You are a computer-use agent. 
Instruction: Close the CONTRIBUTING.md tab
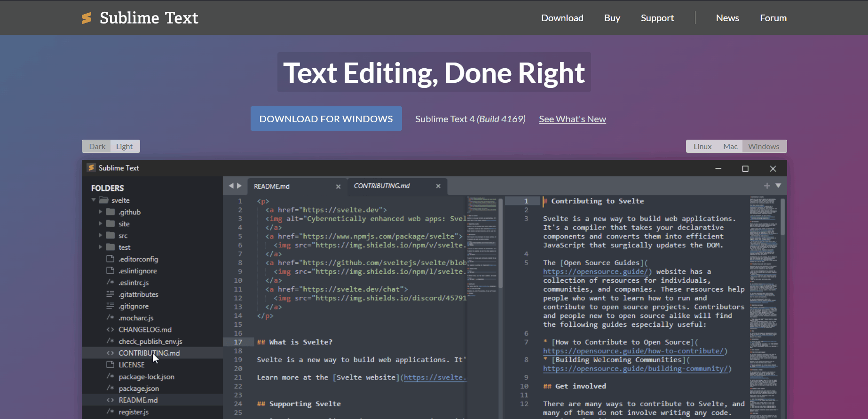(x=438, y=186)
